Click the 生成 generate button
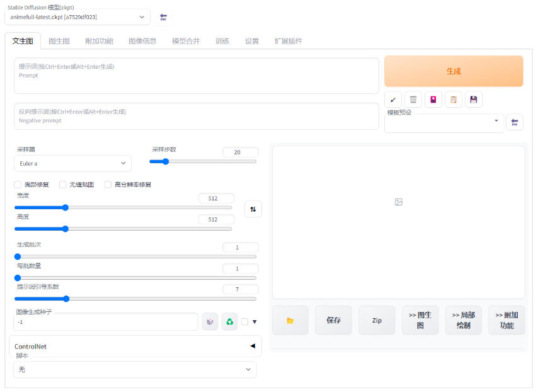This screenshot has width=538, height=392. point(453,71)
